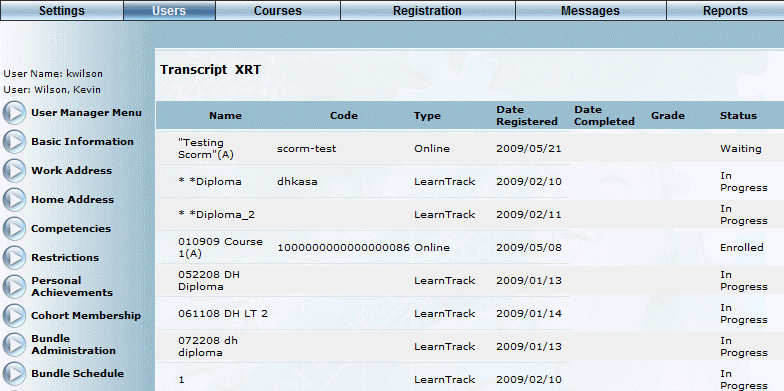The width and height of the screenshot is (784, 391).
Task: Click the Date Registered column header
Action: click(527, 116)
